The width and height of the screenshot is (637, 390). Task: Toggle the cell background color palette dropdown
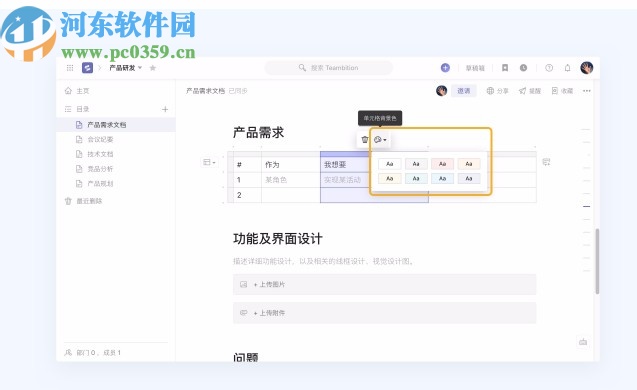tap(380, 140)
